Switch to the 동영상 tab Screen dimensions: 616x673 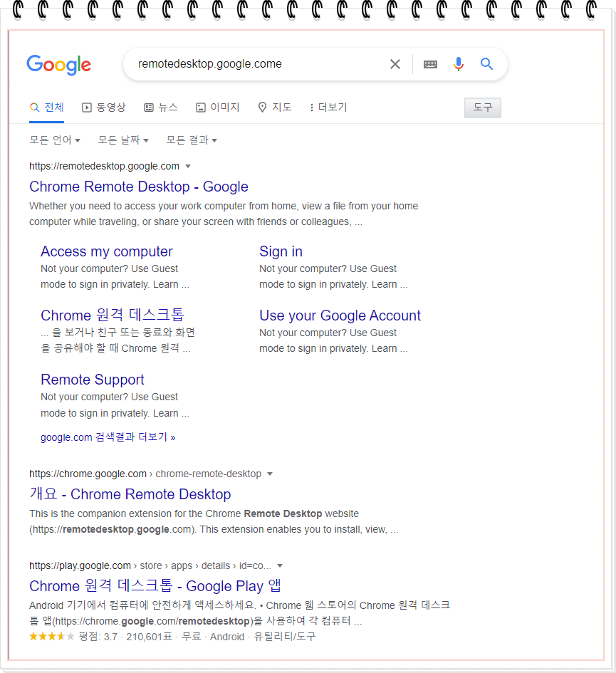pyautogui.click(x=104, y=108)
